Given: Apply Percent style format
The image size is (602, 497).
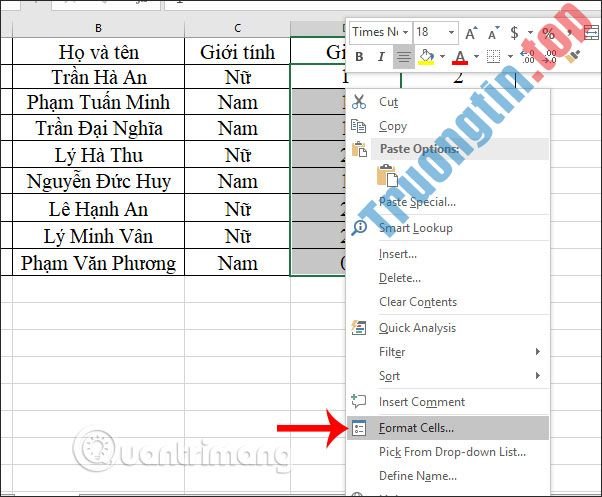Looking at the screenshot, I should (x=549, y=33).
